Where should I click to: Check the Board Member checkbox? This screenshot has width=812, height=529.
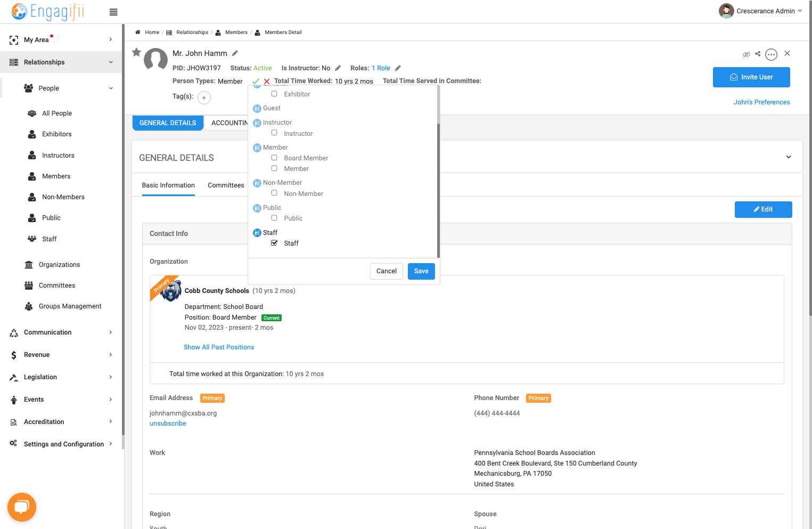coord(274,158)
